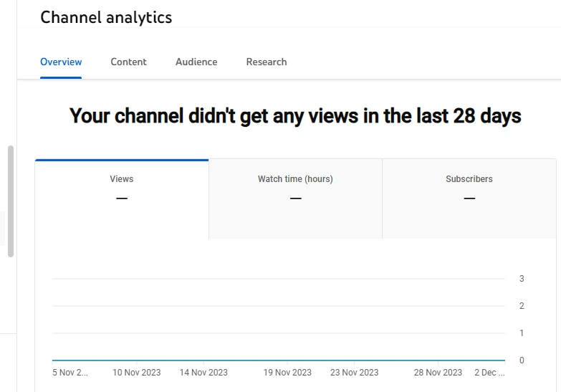The height and width of the screenshot is (392, 561).
Task: Select the Research tab
Action: pos(267,62)
